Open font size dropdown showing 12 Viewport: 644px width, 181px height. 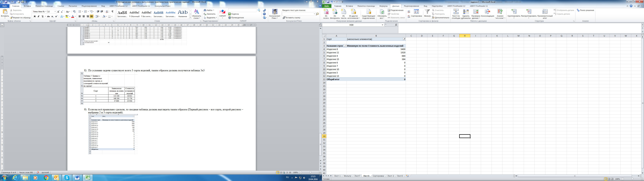tap(55, 12)
